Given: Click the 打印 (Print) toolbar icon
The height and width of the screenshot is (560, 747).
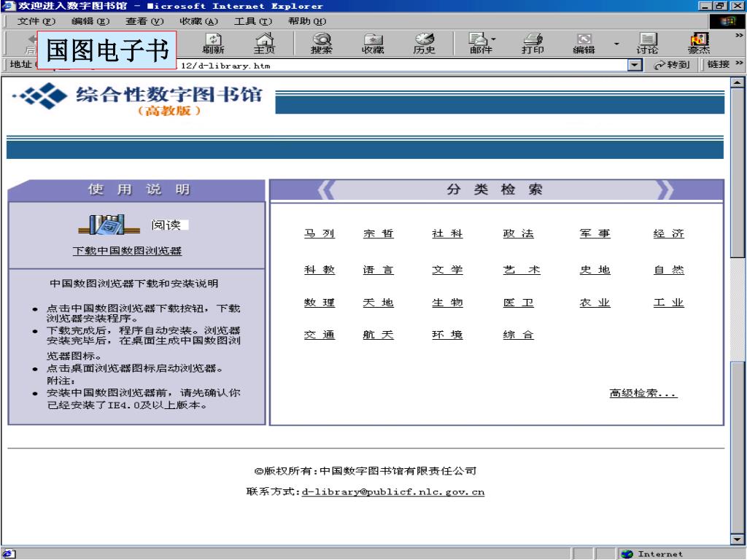Looking at the screenshot, I should point(533,43).
